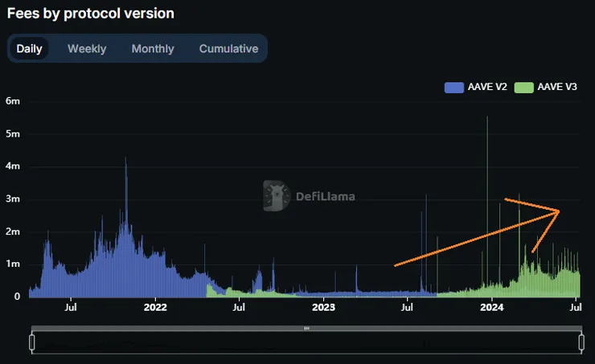
Task: Click the 2024 x-axis label
Action: pyautogui.click(x=492, y=307)
